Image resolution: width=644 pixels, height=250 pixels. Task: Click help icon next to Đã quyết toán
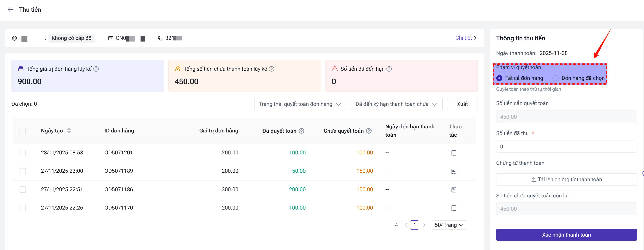301,131
